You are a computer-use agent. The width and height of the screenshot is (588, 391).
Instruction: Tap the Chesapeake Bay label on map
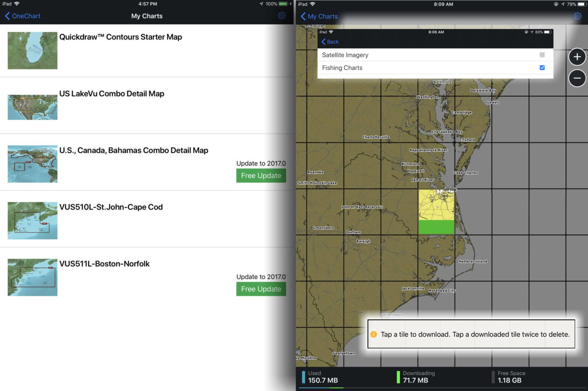pos(447,131)
